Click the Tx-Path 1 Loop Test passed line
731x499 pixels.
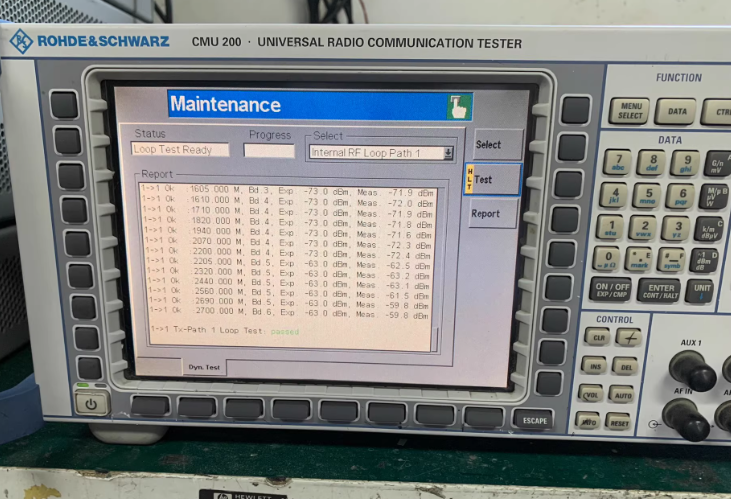[x=225, y=330]
